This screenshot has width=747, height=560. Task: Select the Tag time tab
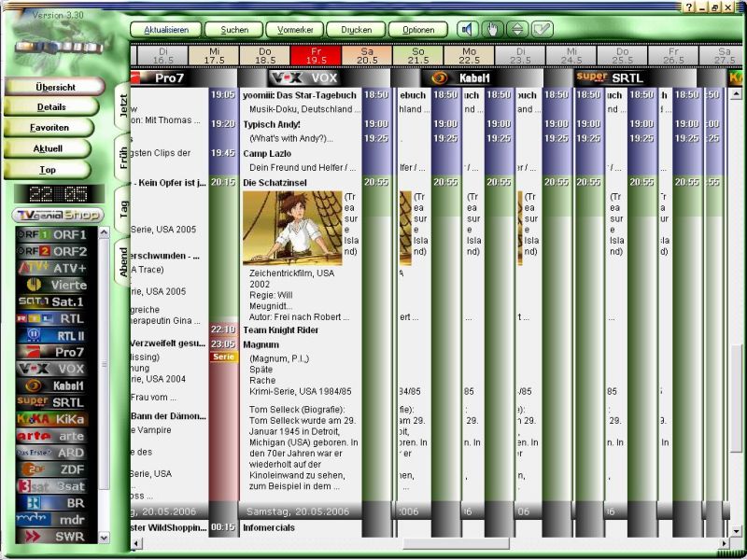pyautogui.click(x=123, y=209)
